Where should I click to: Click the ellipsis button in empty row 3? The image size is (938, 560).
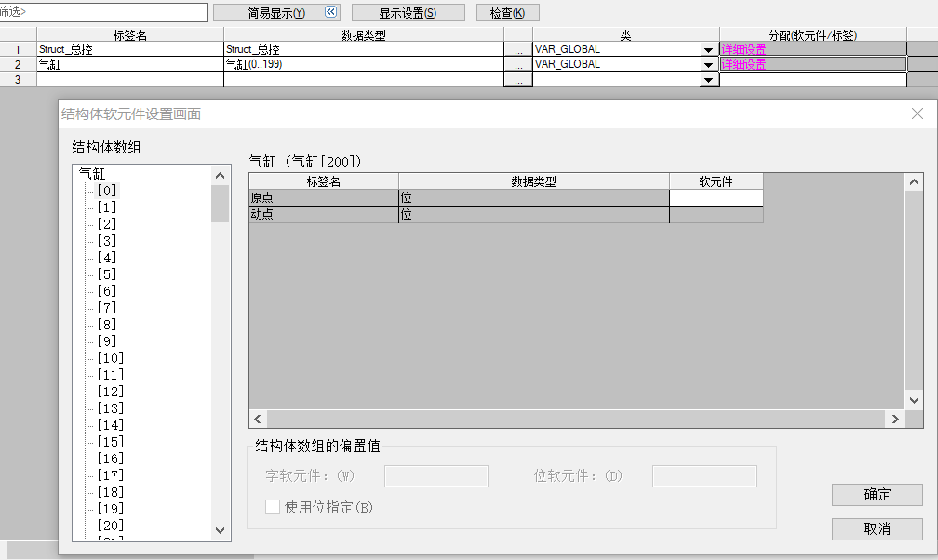pyautogui.click(x=518, y=80)
